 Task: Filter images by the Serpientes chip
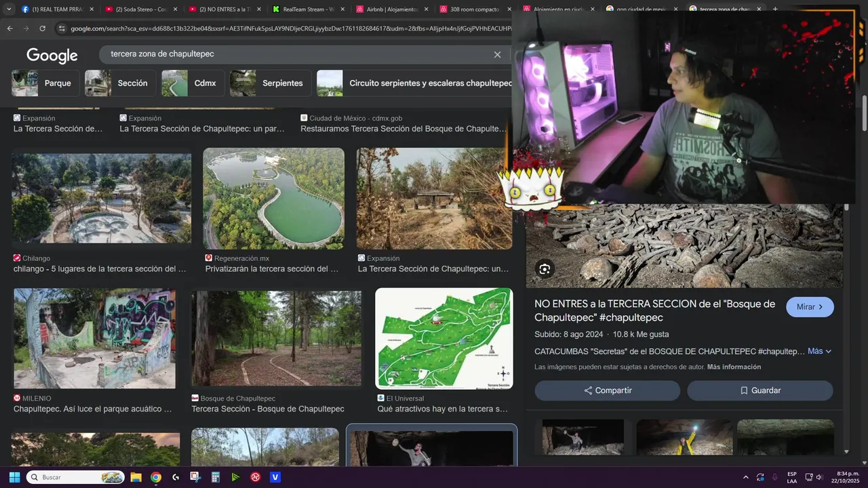point(271,83)
